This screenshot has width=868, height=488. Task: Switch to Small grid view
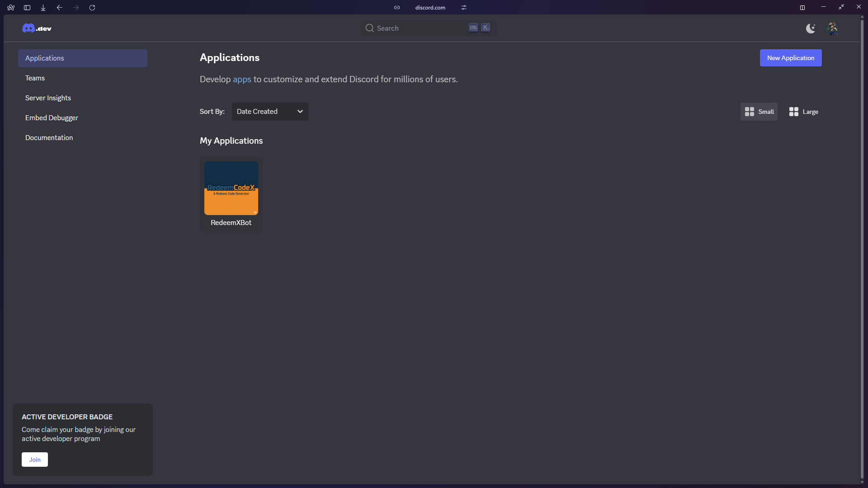click(759, 112)
